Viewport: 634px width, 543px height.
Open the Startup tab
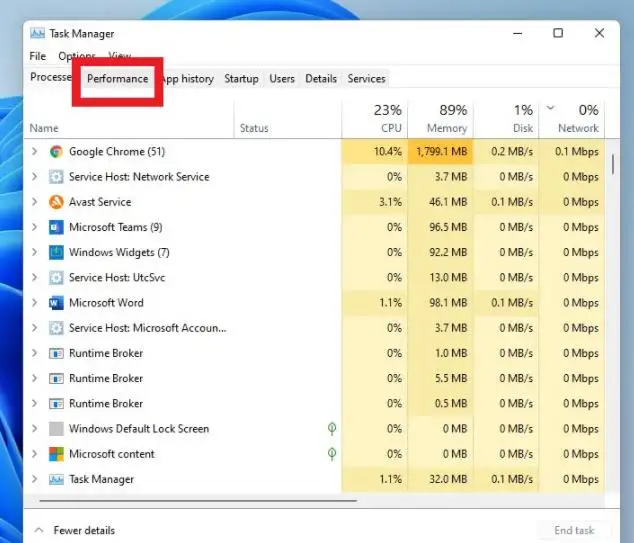[x=241, y=78]
